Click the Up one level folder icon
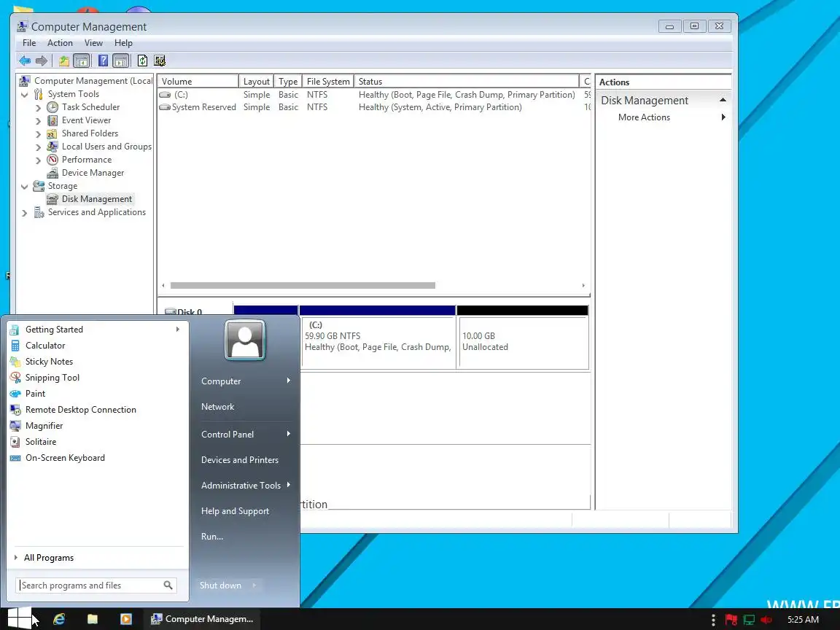 (x=64, y=61)
